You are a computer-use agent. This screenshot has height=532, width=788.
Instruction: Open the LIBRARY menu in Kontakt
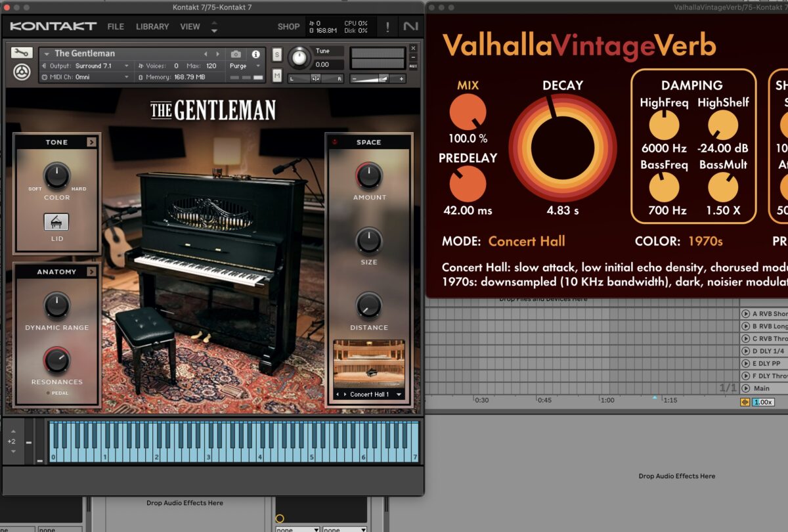152,27
